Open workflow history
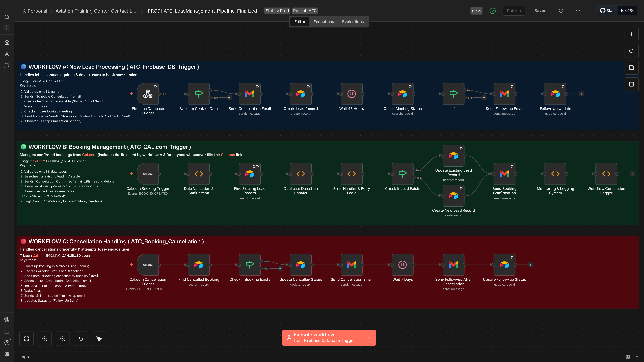Screen dimensions: 644x362 click(561, 11)
